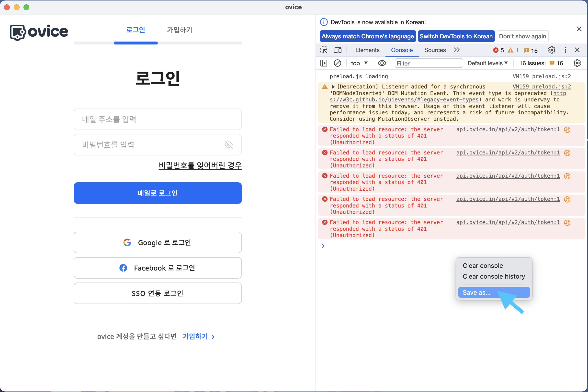Click the 메일로 로그인 button
This screenshot has height=392, width=588.
click(158, 193)
